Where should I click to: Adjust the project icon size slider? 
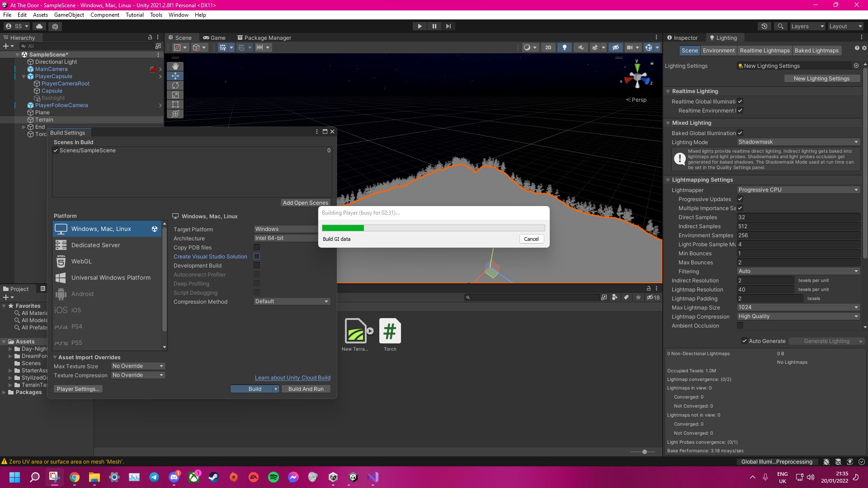(x=644, y=452)
